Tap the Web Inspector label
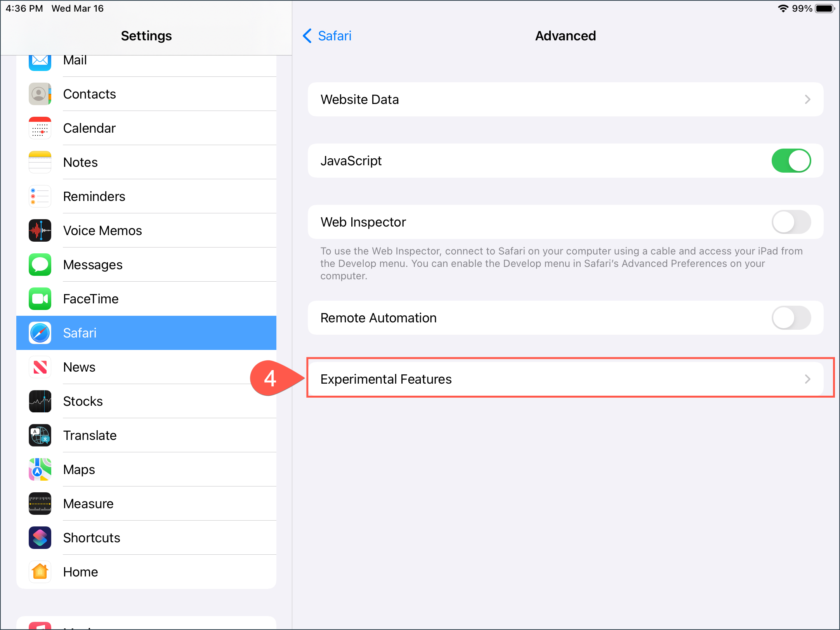The width and height of the screenshot is (840, 630). tap(363, 222)
